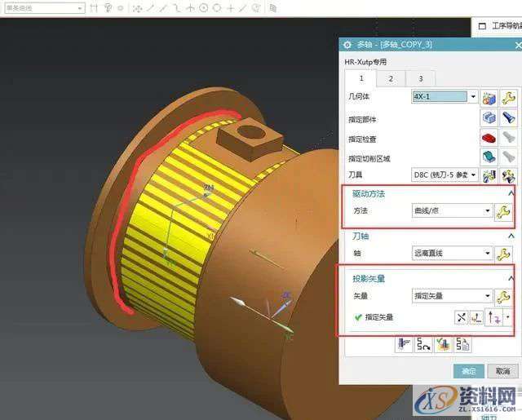Open the drive method (方法) dropdown

(488, 212)
